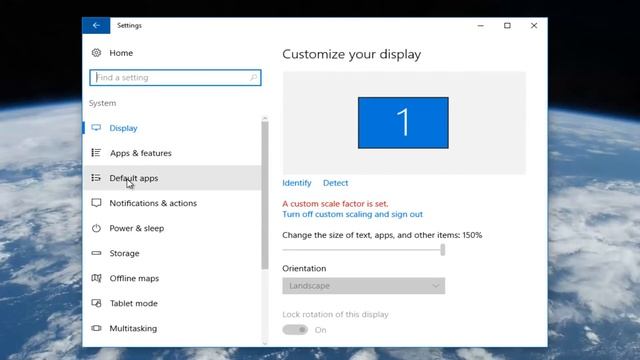Screen dimensions: 640x360
Task: Open Tablet mode settings
Action: pyautogui.click(x=171, y=303)
